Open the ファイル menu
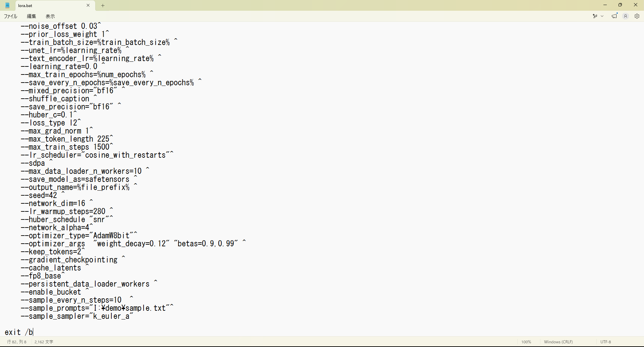Screen dimensions: 644x347 tap(11, 16)
